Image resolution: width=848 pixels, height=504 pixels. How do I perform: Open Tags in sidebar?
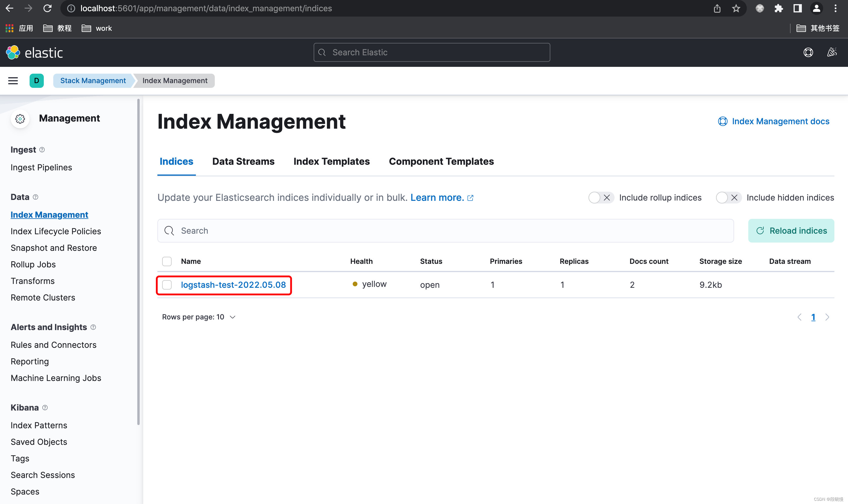point(20,458)
